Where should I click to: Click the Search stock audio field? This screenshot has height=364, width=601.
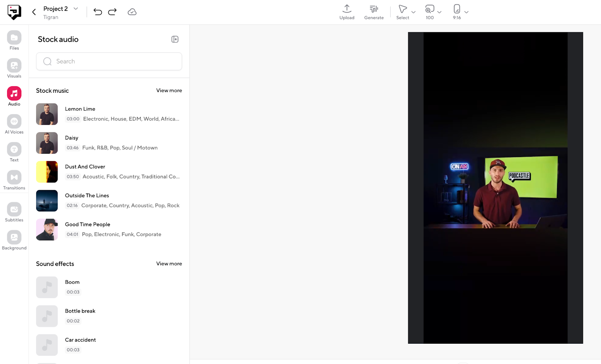click(x=109, y=61)
